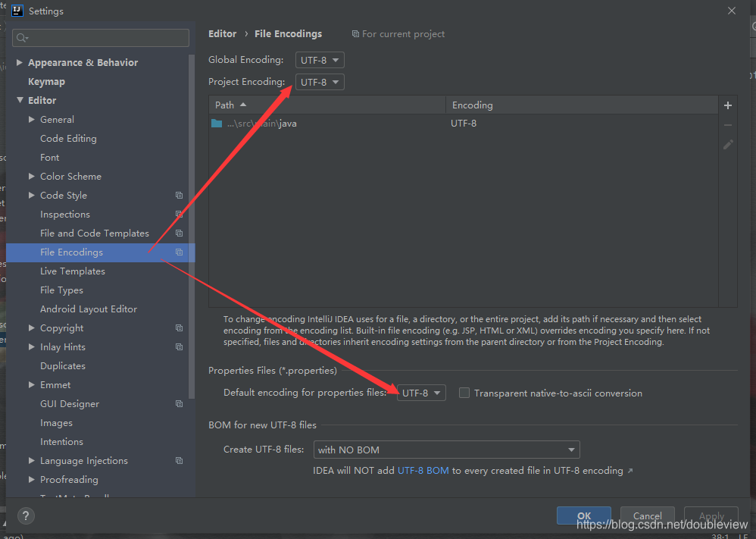The width and height of the screenshot is (756, 539).
Task: Click the per-project icon beside Inspections
Action: point(179,215)
